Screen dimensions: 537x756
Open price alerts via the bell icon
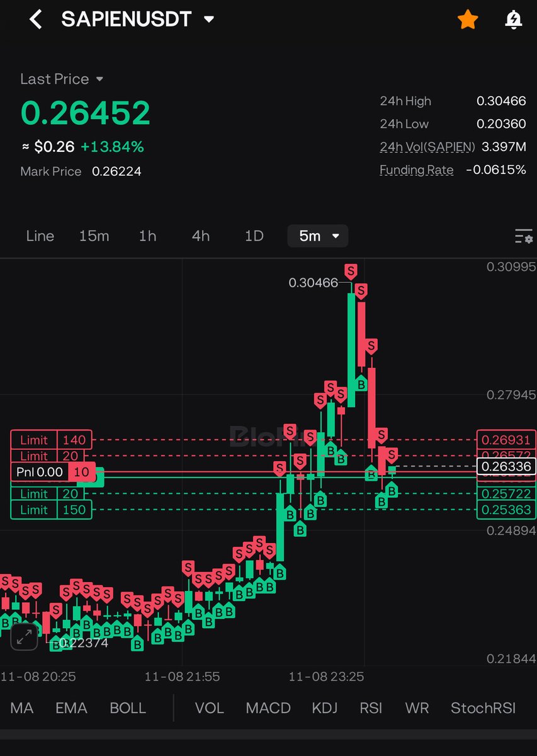tap(513, 19)
